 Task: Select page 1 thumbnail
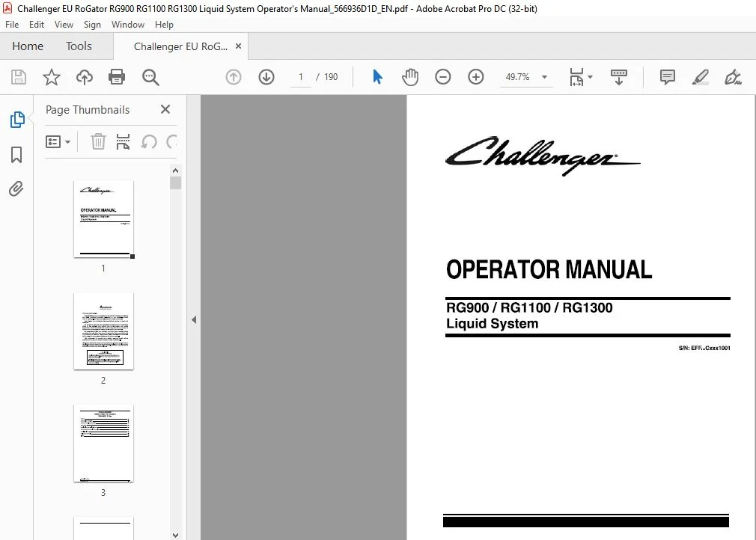[x=103, y=219]
